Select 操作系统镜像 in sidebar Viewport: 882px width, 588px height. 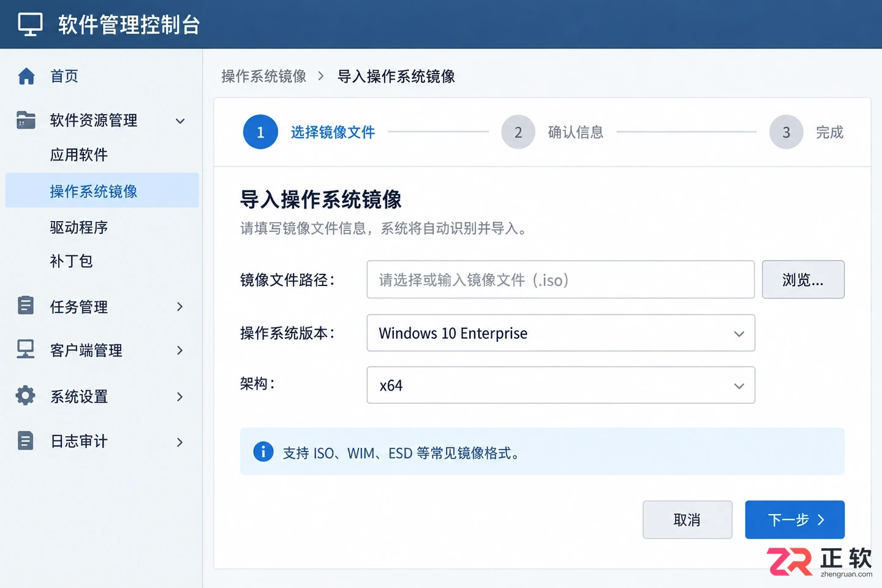point(102,190)
